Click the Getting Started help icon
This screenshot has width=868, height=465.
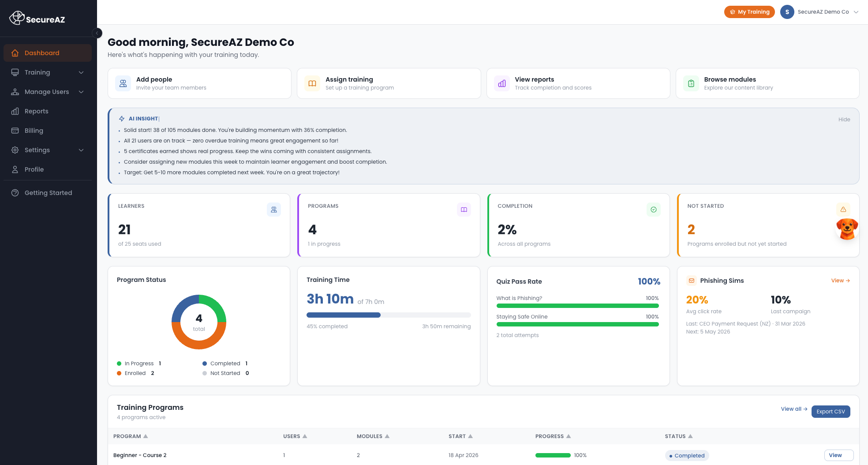15,193
